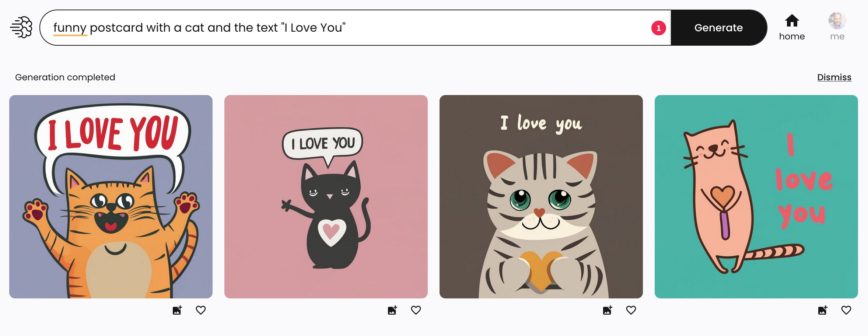Like the black cat postcard
Screen dimensions: 868x336
point(416,310)
